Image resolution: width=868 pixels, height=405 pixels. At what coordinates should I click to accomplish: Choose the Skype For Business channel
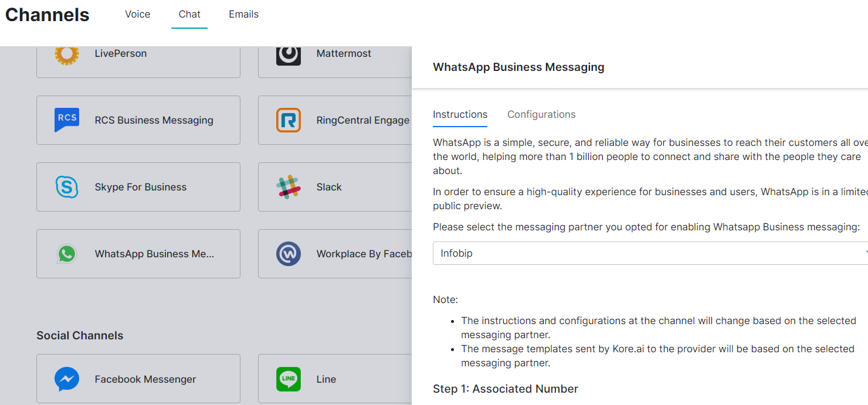click(138, 187)
